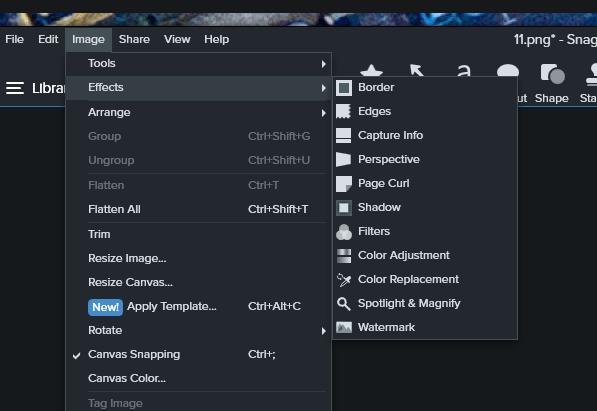
Task: Choose Flatten All from menu
Action: (x=198, y=209)
